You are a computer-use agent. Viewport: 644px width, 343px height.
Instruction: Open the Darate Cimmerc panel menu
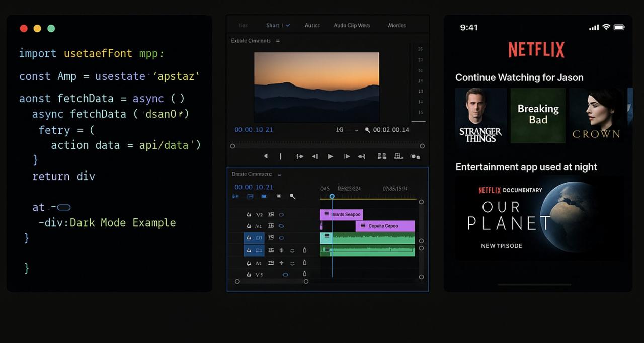tap(279, 174)
